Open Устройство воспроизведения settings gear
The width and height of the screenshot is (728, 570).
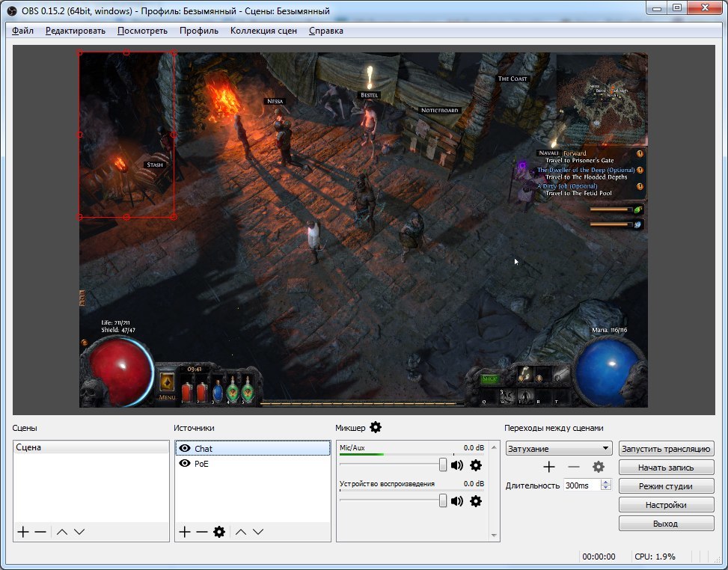(476, 501)
